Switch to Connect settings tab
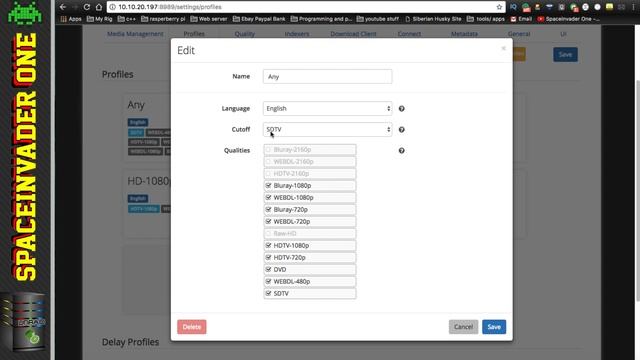Screen dimensions: 640x360 pos(409,34)
